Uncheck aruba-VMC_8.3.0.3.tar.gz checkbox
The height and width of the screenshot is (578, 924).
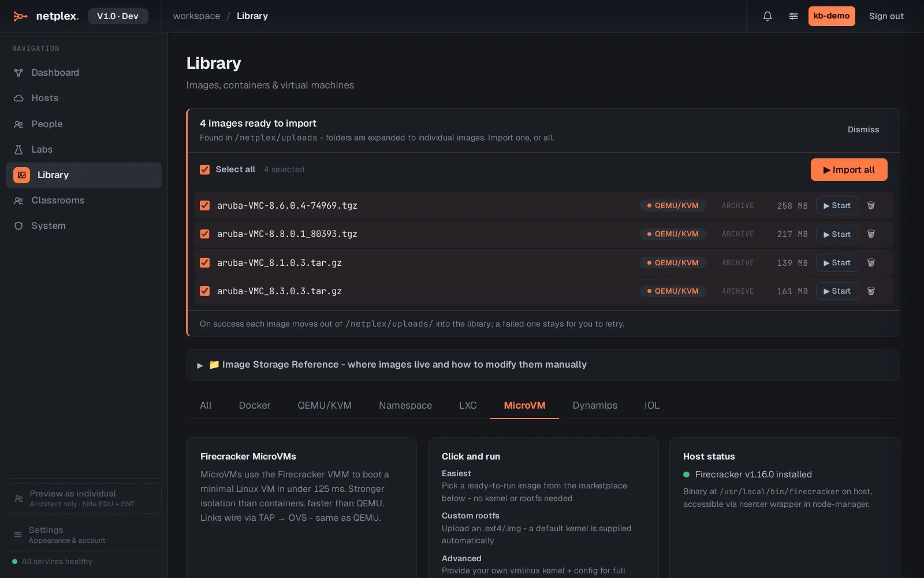point(204,291)
